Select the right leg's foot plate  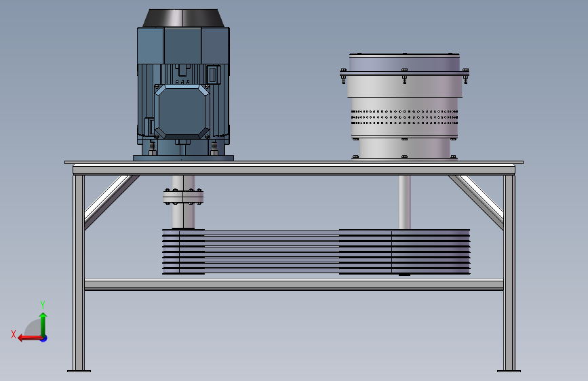click(x=509, y=372)
